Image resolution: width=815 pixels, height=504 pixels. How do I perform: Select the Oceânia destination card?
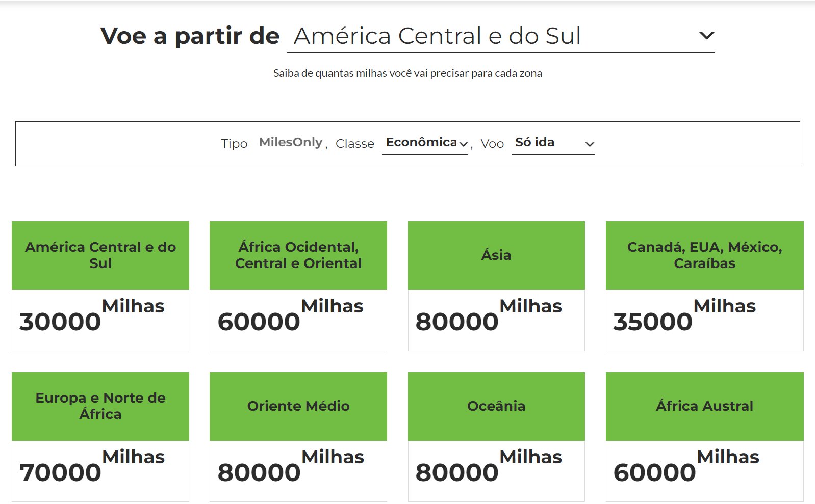coord(496,437)
